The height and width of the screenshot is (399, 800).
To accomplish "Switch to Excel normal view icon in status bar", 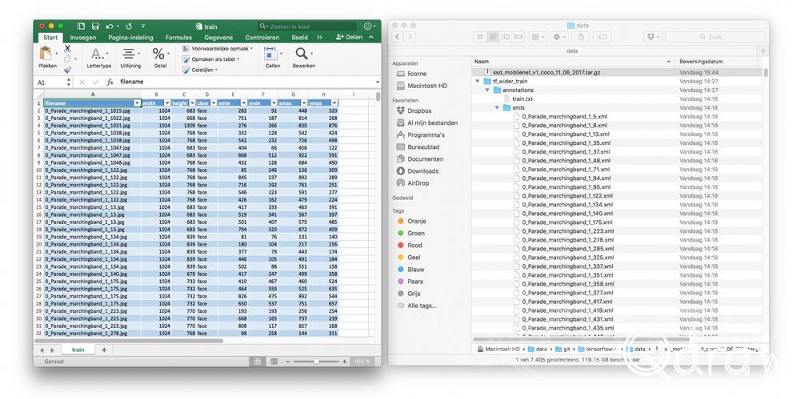I will [258, 361].
